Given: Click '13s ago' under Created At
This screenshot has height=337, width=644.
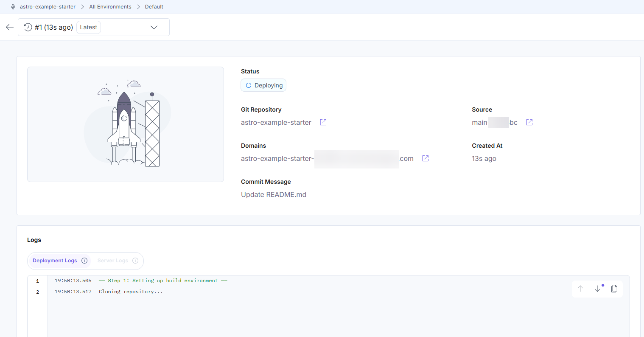Looking at the screenshot, I should [484, 159].
